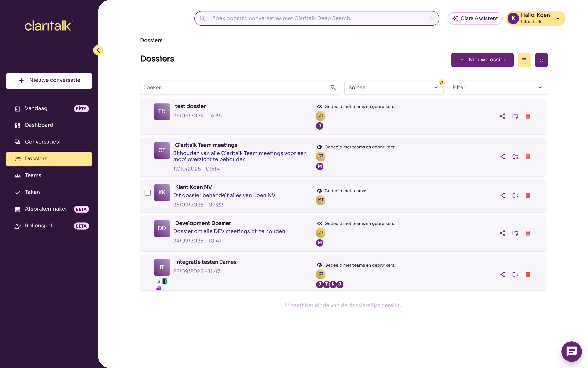588x368 pixels.
Task: Tick the Klant Koen NV checkbox
Action: point(147,193)
